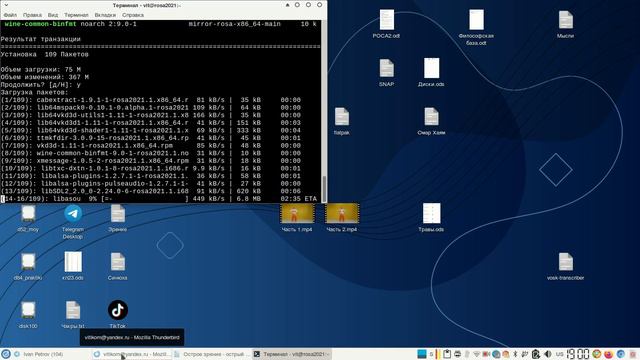640x360 pixels.
Task: Select the disk100 desktop icon
Action: coord(28,314)
